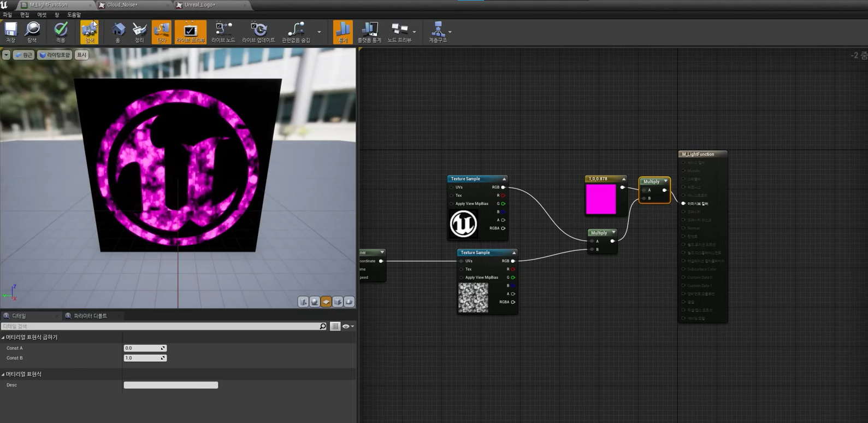Click the 저장 (Save) toolbar icon
The height and width of the screenshot is (423, 868).
pyautogui.click(x=11, y=32)
